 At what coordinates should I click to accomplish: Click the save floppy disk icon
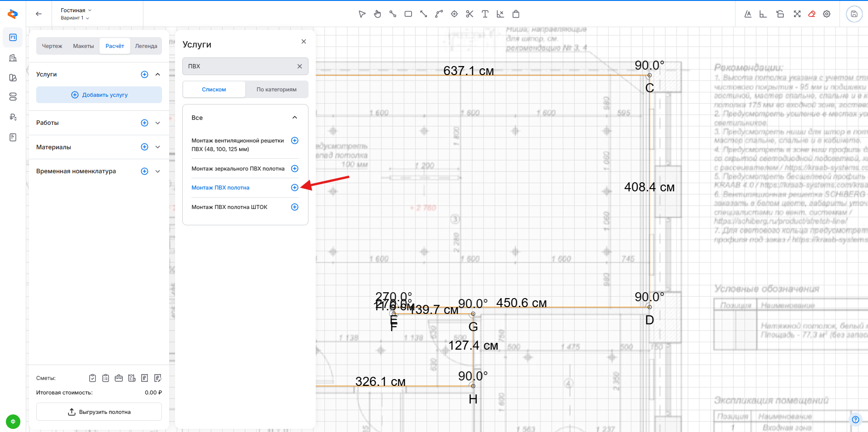click(854, 14)
